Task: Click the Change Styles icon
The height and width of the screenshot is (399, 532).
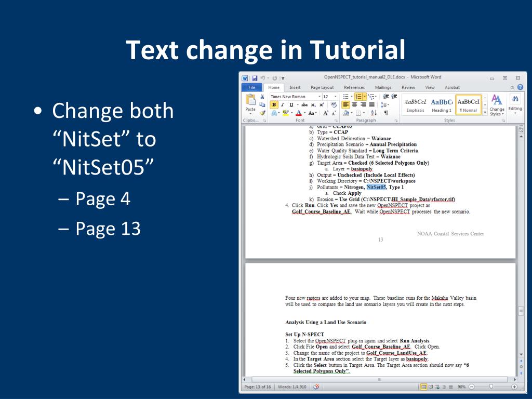Action: 497,104
